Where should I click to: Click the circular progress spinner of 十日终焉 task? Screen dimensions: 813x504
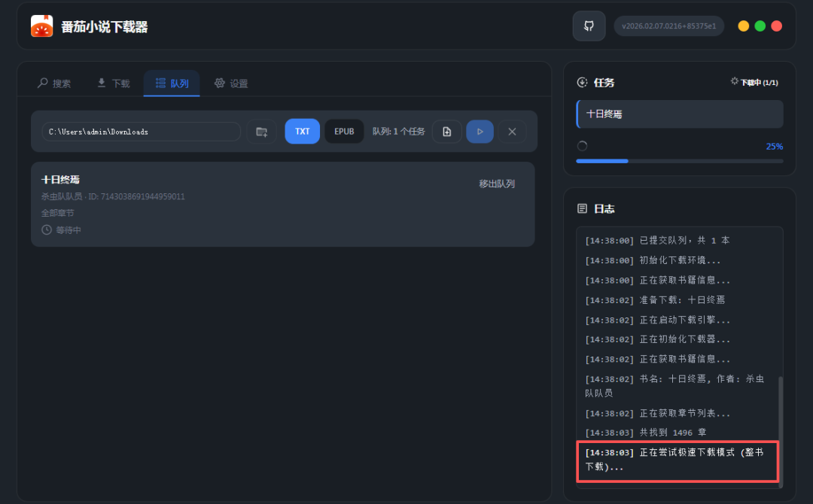(582, 146)
